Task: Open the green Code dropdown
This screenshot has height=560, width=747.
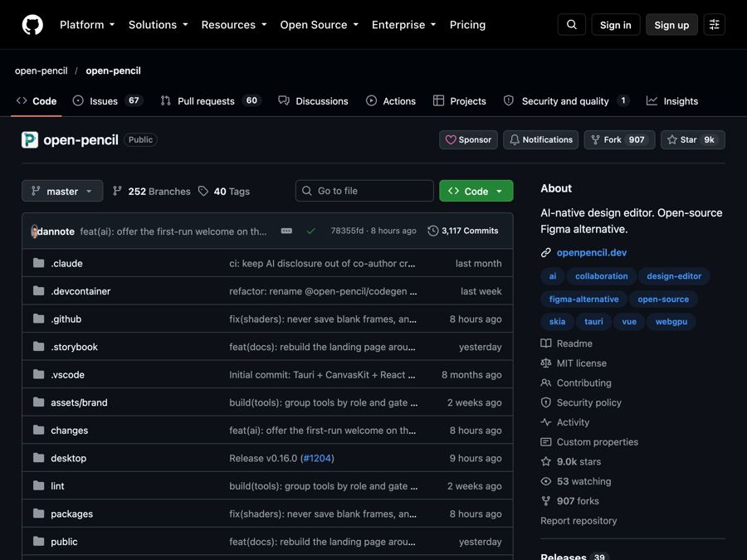Action: point(476,191)
